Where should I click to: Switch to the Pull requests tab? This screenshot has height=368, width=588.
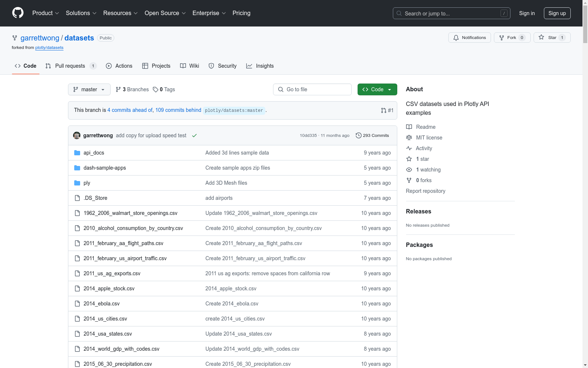tap(71, 66)
